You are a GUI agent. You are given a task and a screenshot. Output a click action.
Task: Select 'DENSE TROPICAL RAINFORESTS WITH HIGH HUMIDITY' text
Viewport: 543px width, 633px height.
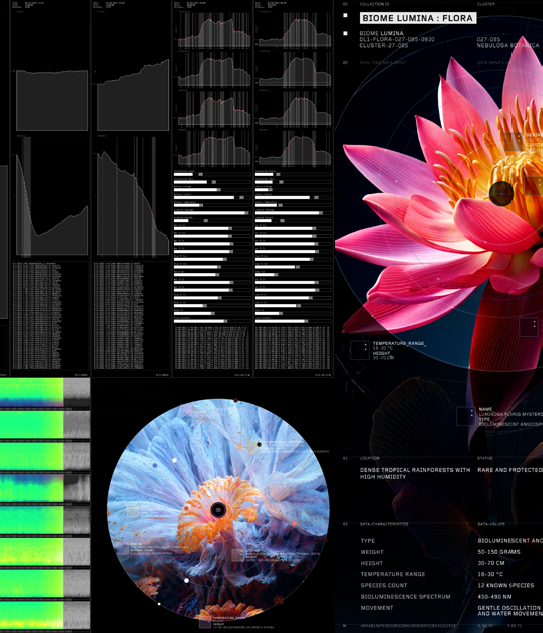click(415, 473)
